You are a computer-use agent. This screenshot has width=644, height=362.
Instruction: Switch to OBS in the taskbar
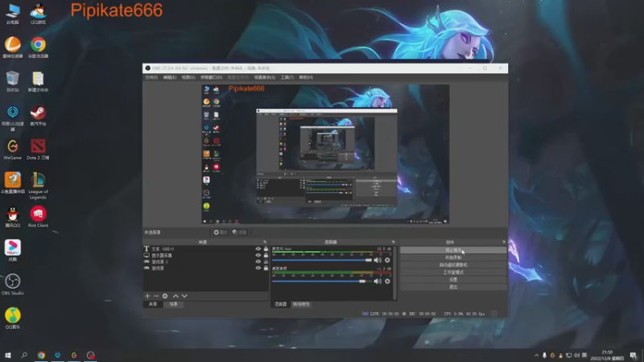(90, 355)
